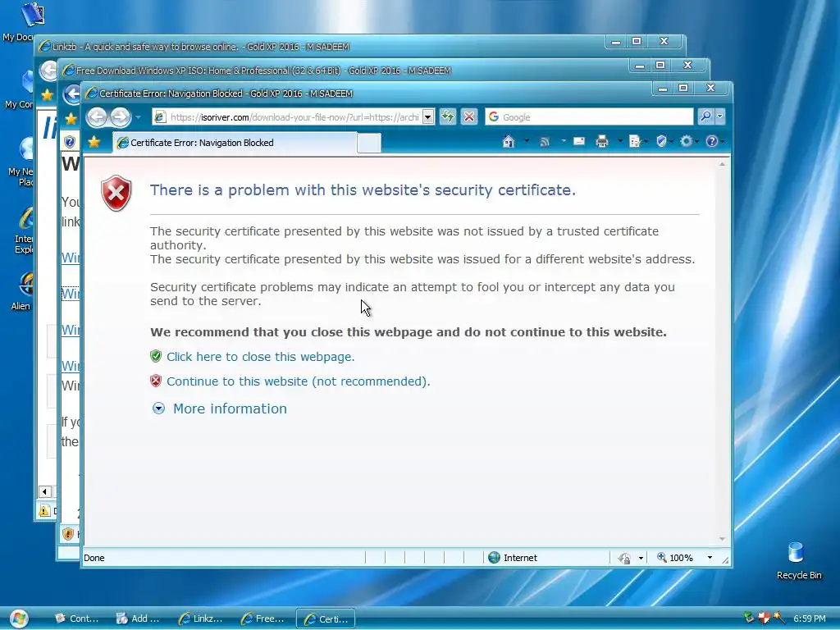Click the 6:59 PM system clock
Screen dimensions: 840x630
tap(810, 619)
